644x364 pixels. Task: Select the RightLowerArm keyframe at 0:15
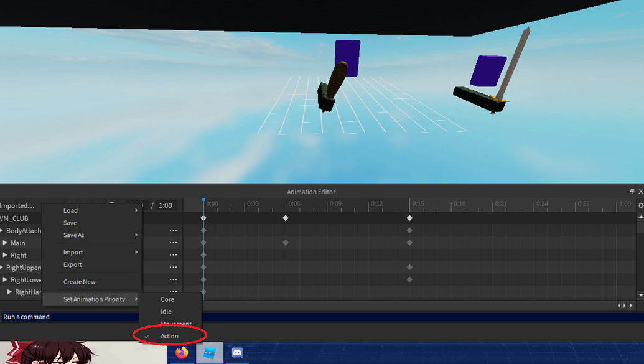[x=409, y=279]
